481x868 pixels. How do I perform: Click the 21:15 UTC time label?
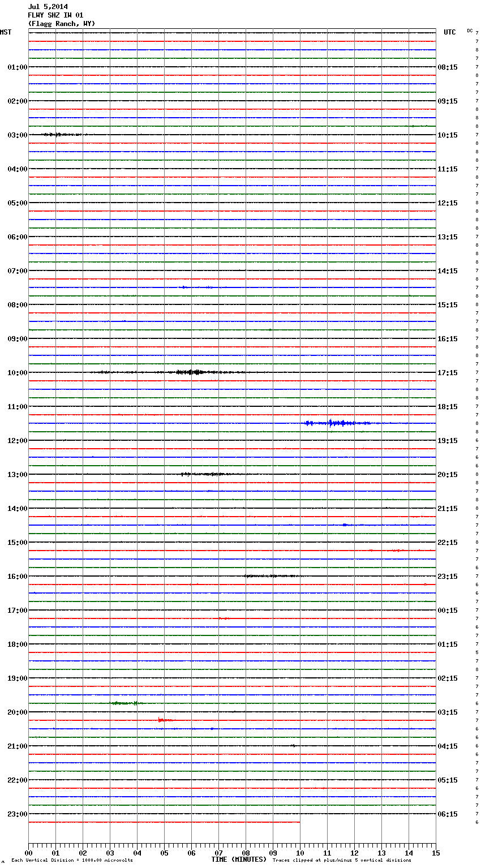pos(448,509)
